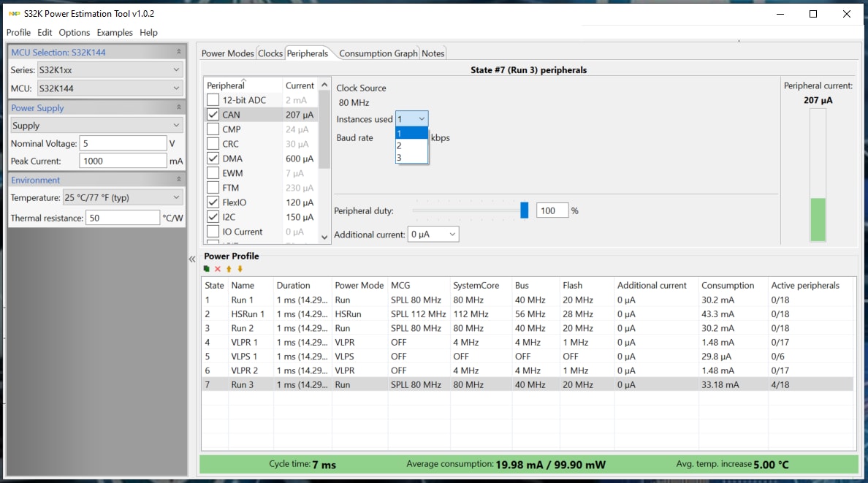Click the Nominal Voltage input field
Viewport: 868px width, 483px height.
(x=123, y=143)
